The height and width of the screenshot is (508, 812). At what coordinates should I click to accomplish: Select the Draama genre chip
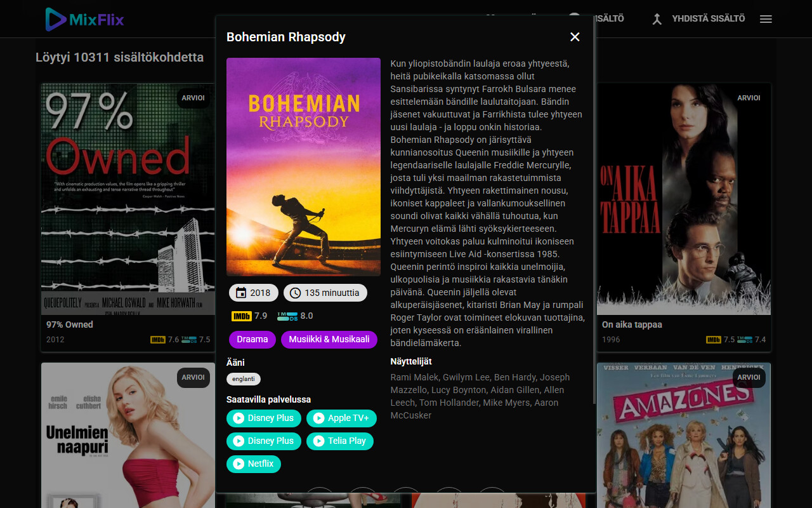point(252,339)
